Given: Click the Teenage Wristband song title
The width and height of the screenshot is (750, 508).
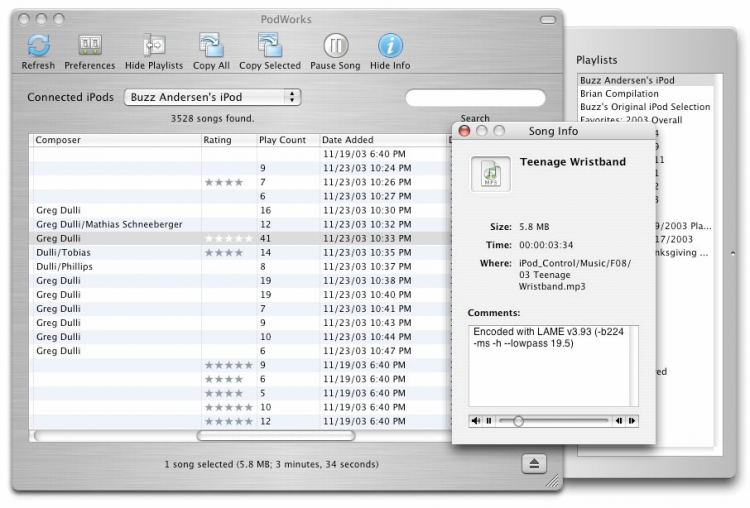Looking at the screenshot, I should 573,162.
